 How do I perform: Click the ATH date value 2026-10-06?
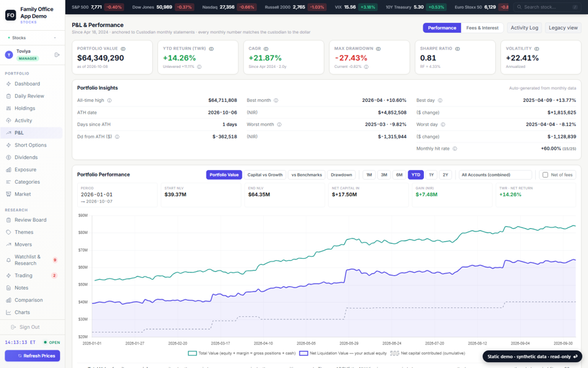222,112
